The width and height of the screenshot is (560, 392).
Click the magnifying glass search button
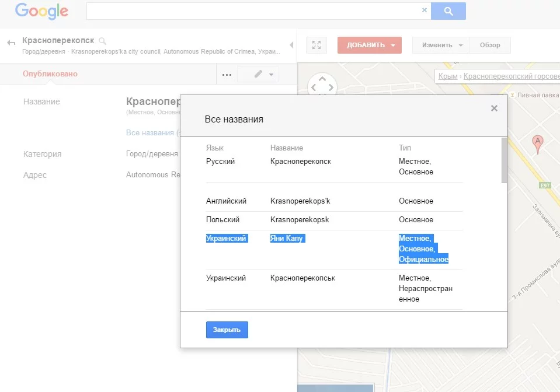[x=448, y=10]
